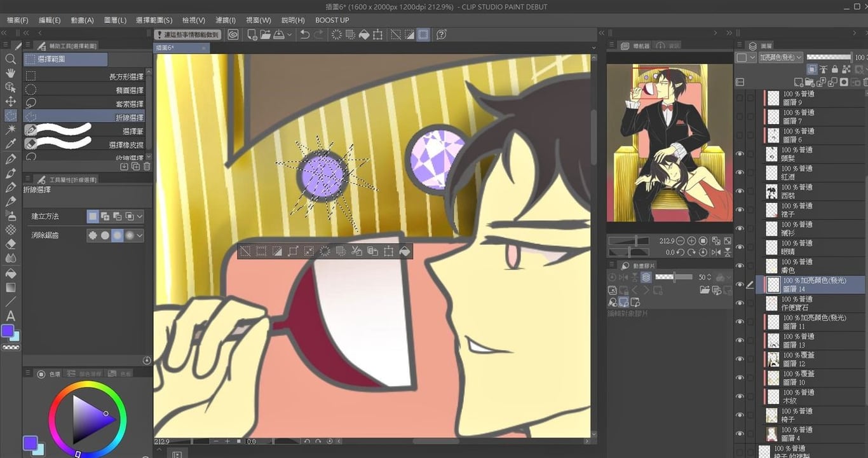
Task: Click the CLIP STUDIO spiral icon
Action: tap(233, 34)
